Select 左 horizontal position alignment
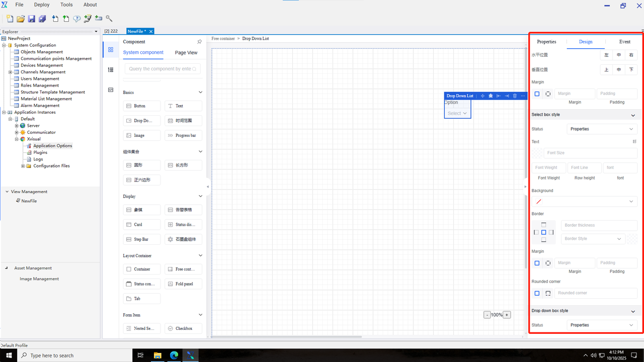This screenshot has width=644, height=362. (606, 55)
